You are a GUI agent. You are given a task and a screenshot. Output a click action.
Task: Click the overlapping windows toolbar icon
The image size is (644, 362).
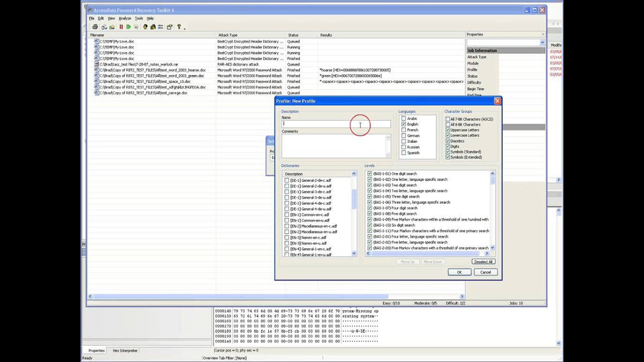coord(170,27)
